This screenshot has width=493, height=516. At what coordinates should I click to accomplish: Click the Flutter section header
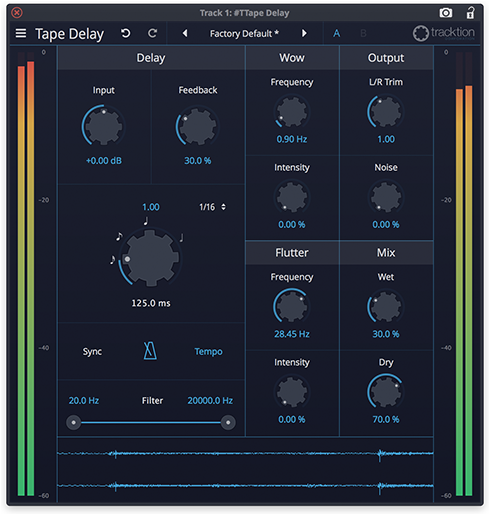pyautogui.click(x=292, y=253)
